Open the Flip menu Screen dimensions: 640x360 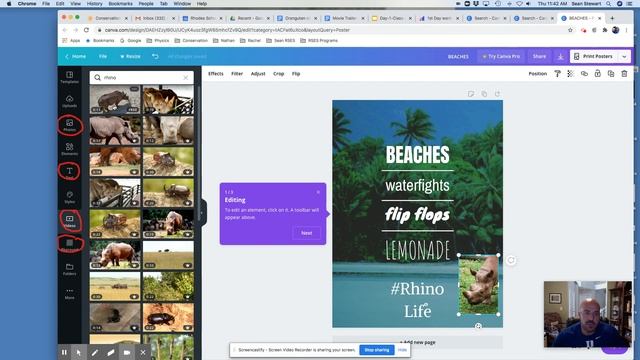point(296,73)
